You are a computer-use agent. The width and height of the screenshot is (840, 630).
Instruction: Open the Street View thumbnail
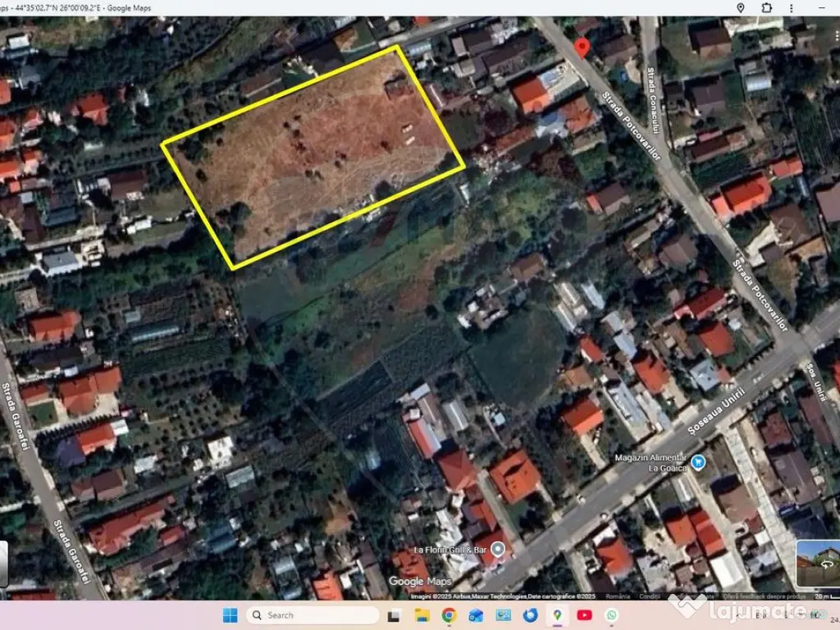click(x=817, y=564)
